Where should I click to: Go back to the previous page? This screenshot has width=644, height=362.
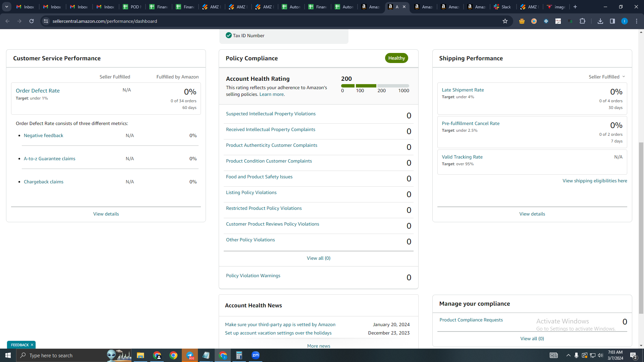pyautogui.click(x=7, y=21)
